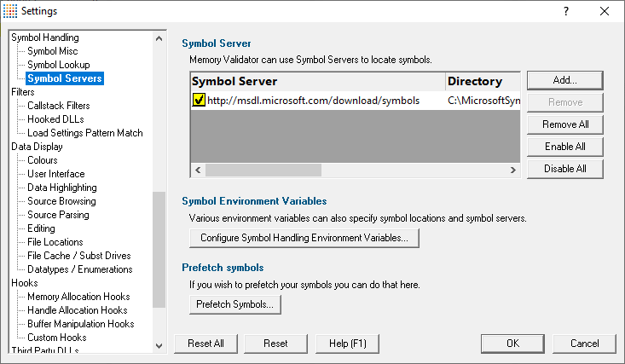Open Buffer Manipulation Hooks page
The height and width of the screenshot is (364, 625).
point(81,324)
